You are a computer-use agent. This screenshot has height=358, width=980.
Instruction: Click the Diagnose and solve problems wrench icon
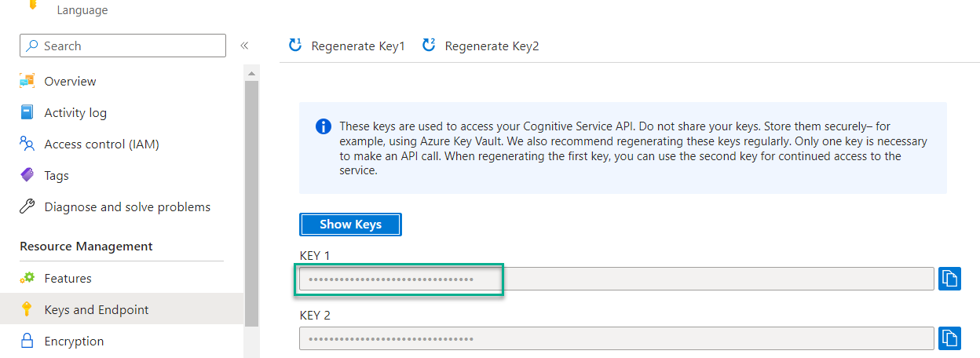pos(27,206)
